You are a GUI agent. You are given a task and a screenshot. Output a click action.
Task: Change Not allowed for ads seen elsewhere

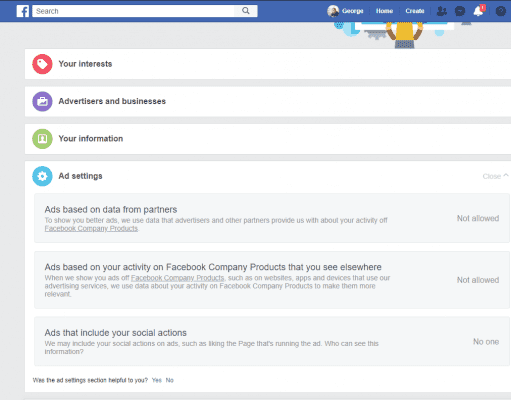478,280
